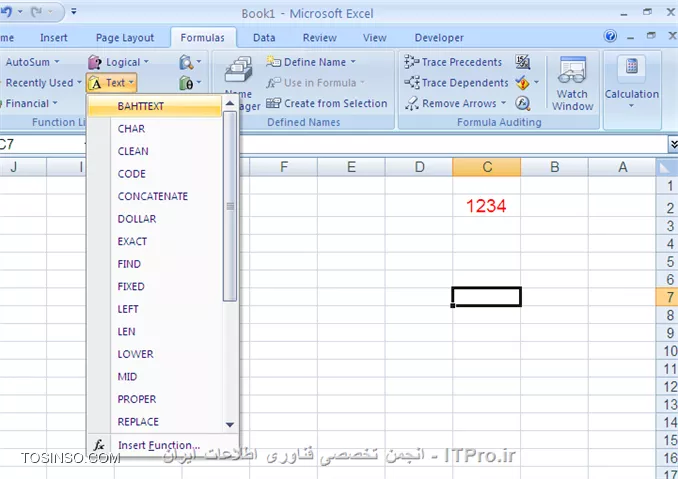Select BAHTTEXT from the function list

(155, 106)
